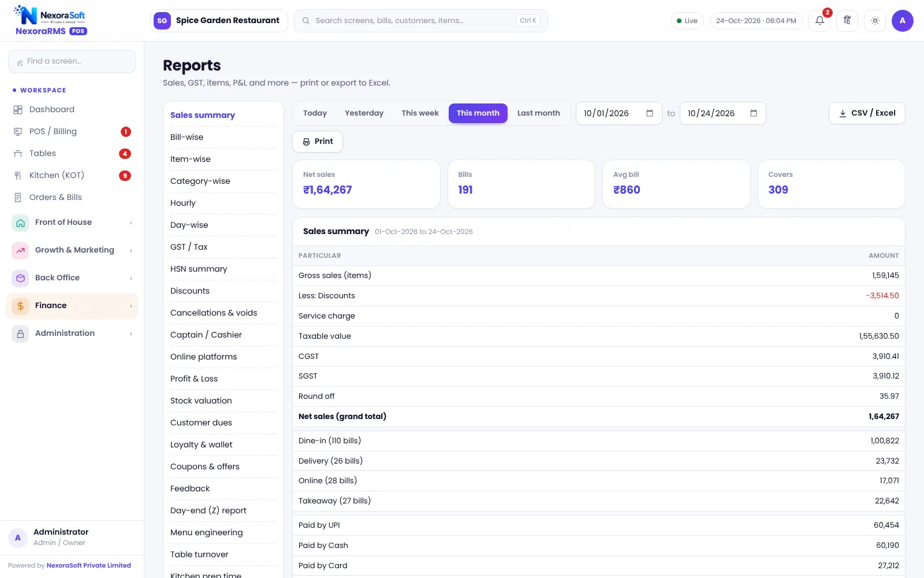
Task: Select the This month date range
Action: (x=478, y=113)
